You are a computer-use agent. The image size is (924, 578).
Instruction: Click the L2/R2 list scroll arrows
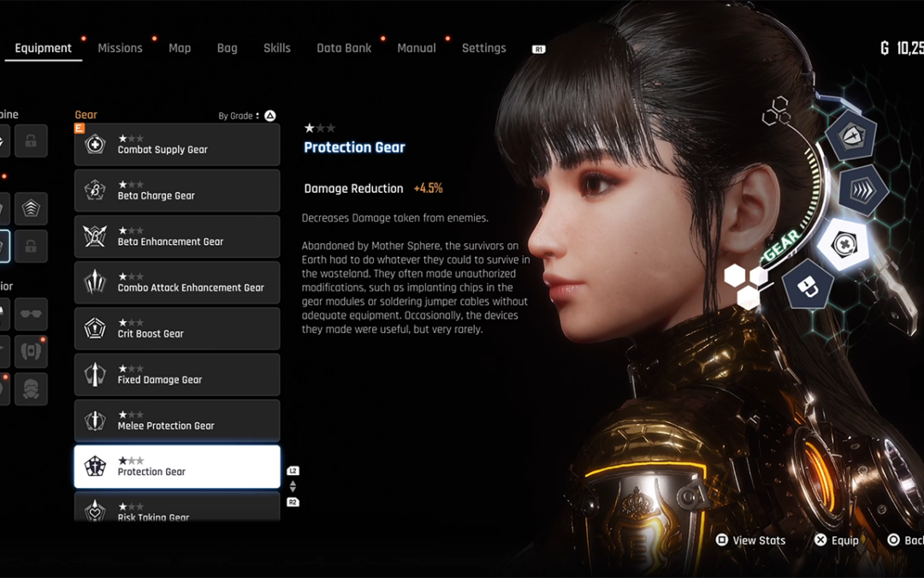pyautogui.click(x=293, y=486)
